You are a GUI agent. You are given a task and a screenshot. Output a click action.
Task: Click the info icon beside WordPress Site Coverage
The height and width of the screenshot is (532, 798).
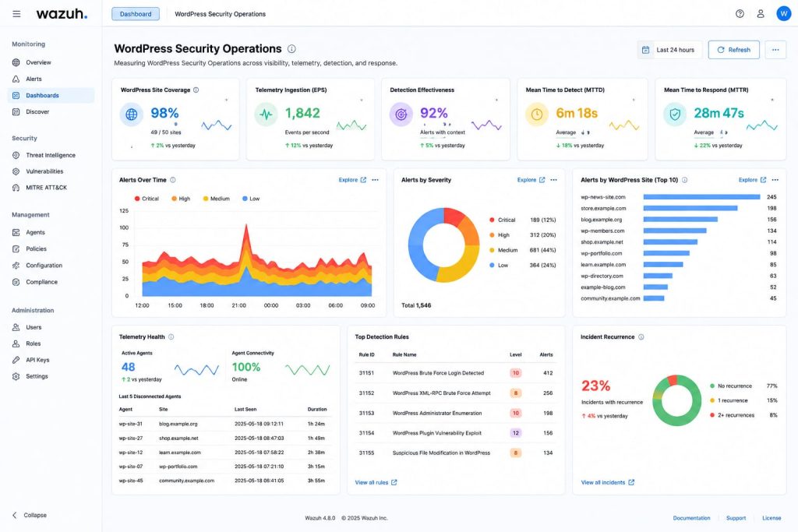point(196,90)
